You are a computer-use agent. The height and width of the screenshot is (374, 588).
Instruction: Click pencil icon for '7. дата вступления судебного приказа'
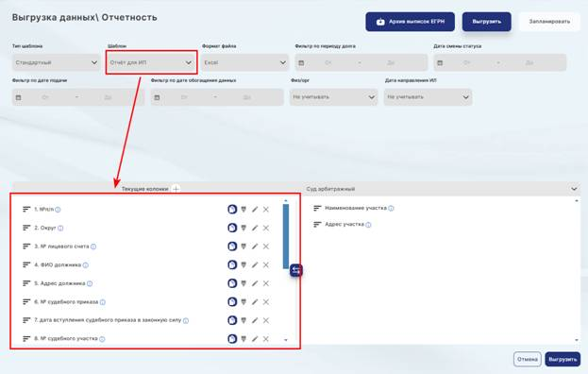pos(255,320)
